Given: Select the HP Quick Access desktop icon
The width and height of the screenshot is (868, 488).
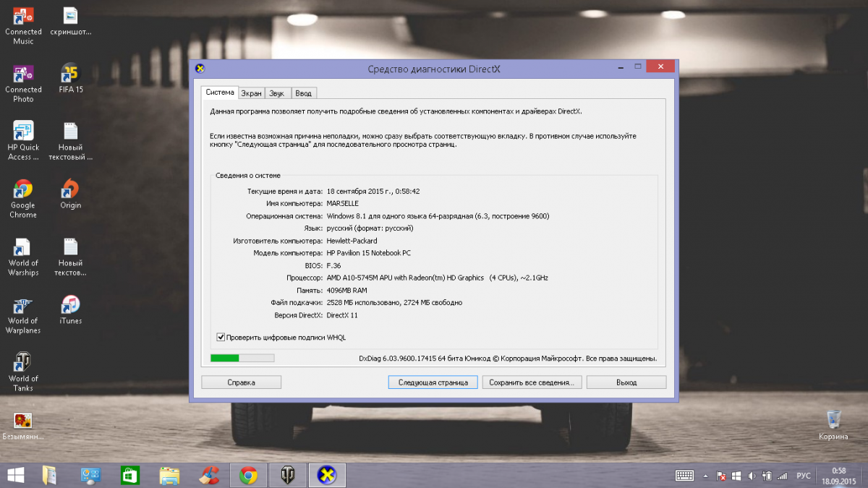Looking at the screenshot, I should coord(23,140).
